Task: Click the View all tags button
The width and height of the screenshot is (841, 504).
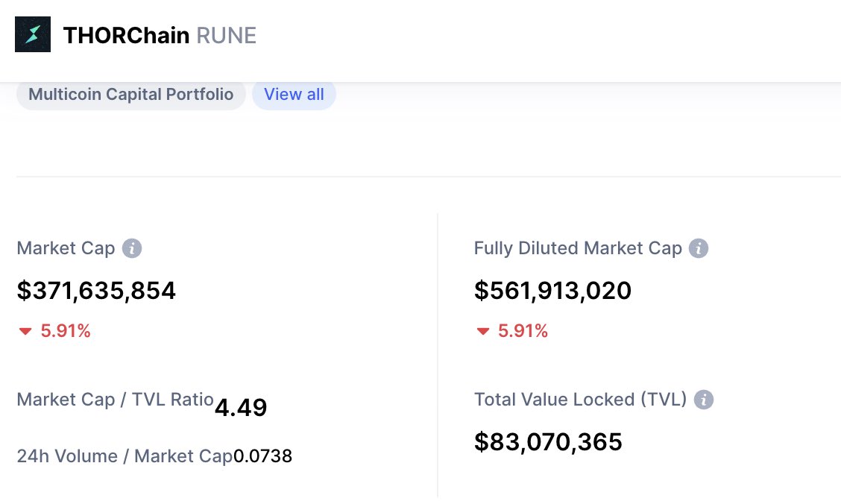Action: click(x=294, y=95)
